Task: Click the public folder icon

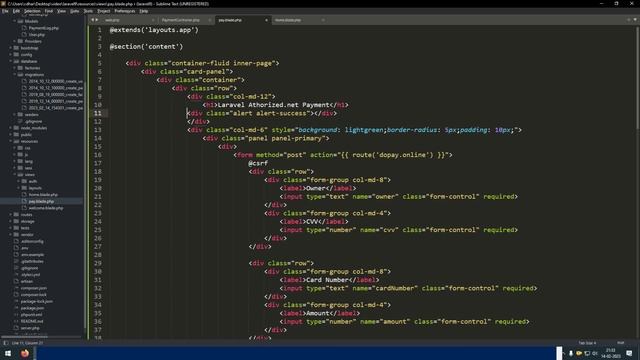Action: [16, 135]
